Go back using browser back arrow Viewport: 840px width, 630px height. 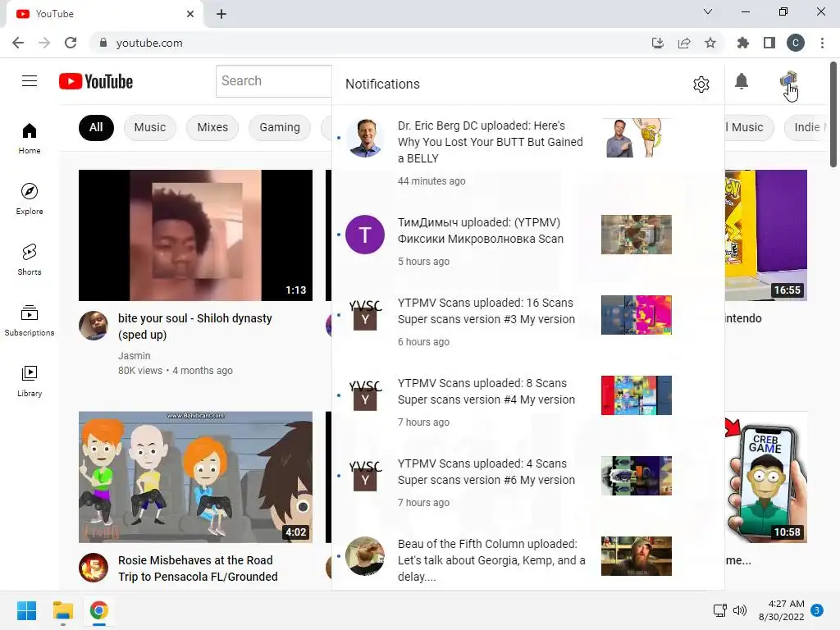point(18,43)
